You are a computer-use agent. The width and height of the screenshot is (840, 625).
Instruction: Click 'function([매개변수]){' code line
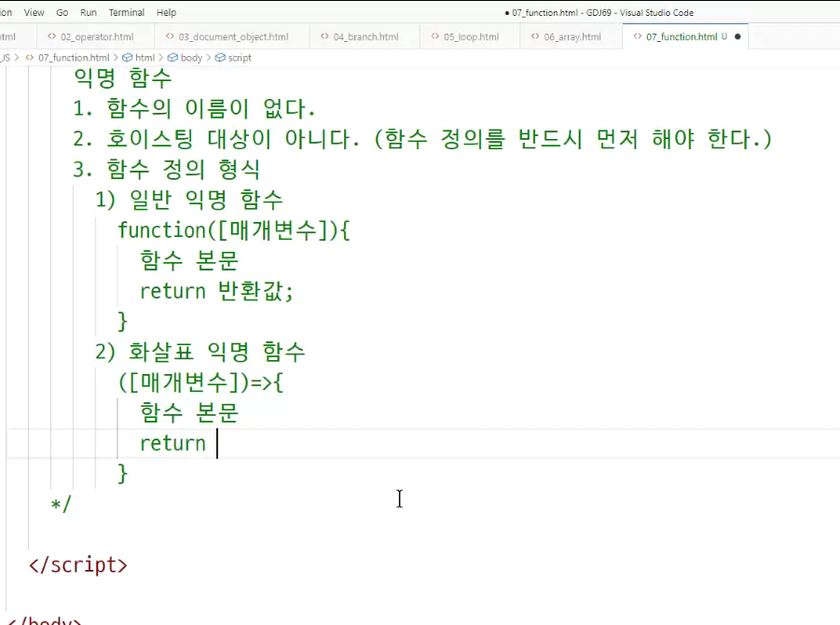tap(234, 230)
